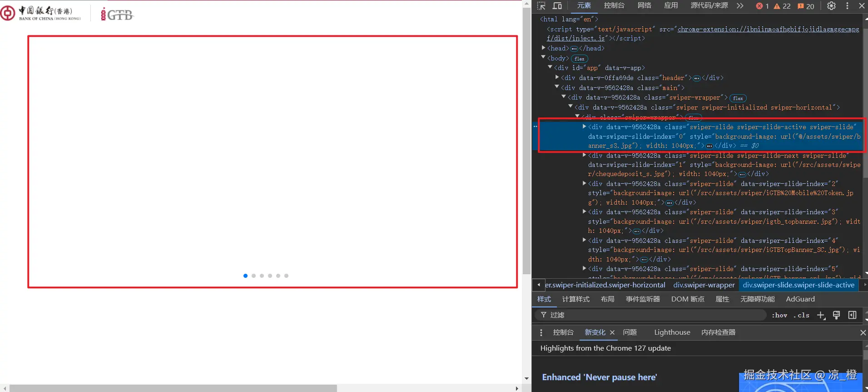Open the rendering emulation paintbrush icon
Screen dimensions: 868x392
[x=836, y=315]
